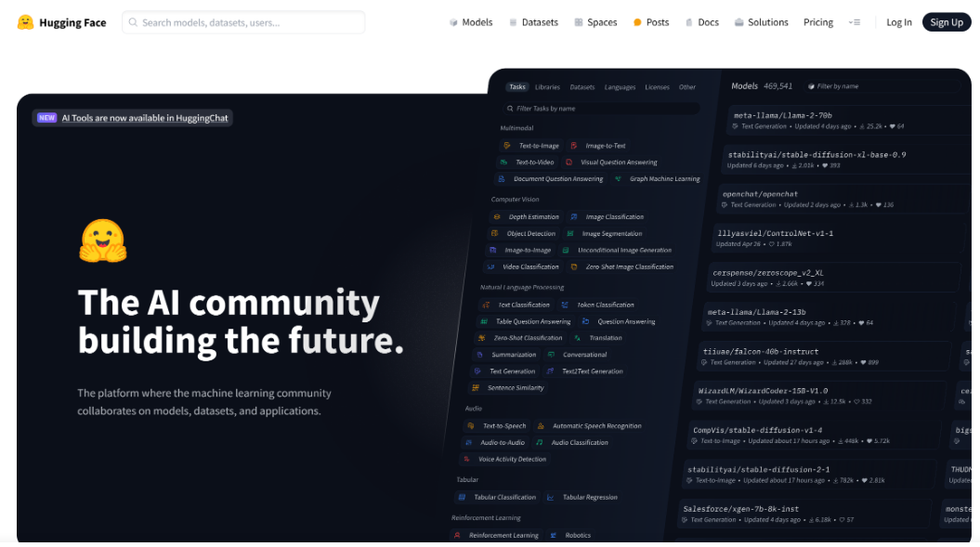This screenshot has width=980, height=547.
Task: Open the Datasets navigation item
Action: [x=533, y=22]
